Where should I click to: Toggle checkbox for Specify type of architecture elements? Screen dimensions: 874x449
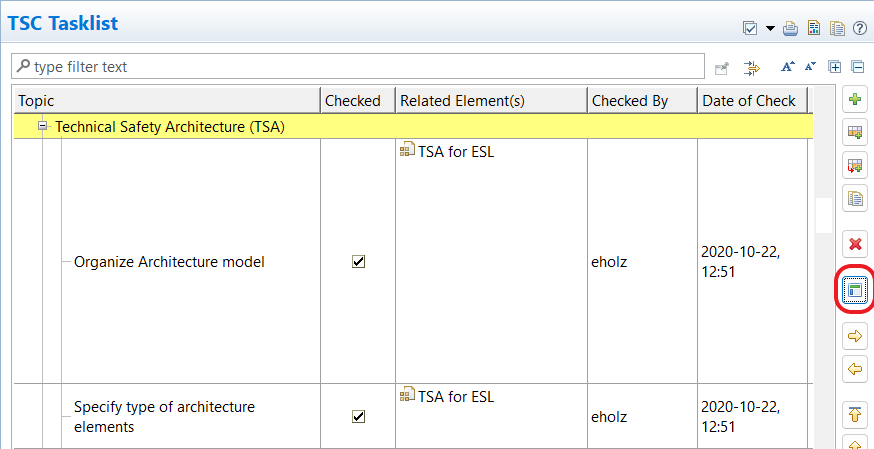point(359,416)
